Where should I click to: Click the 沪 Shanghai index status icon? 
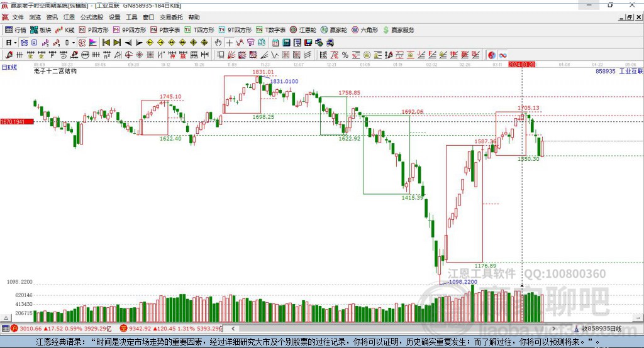pyautogui.click(x=14, y=329)
